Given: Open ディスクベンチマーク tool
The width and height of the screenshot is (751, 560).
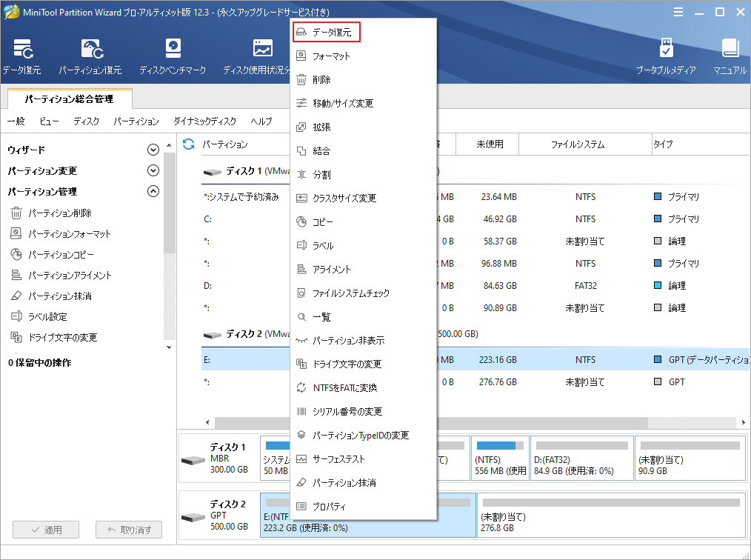Looking at the screenshot, I should (x=173, y=56).
